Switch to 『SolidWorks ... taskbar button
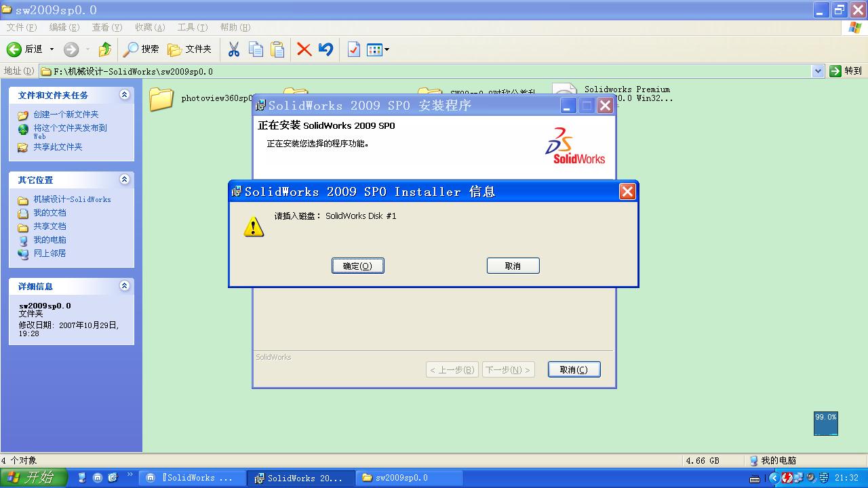Image resolution: width=868 pixels, height=488 pixels. tap(191, 478)
